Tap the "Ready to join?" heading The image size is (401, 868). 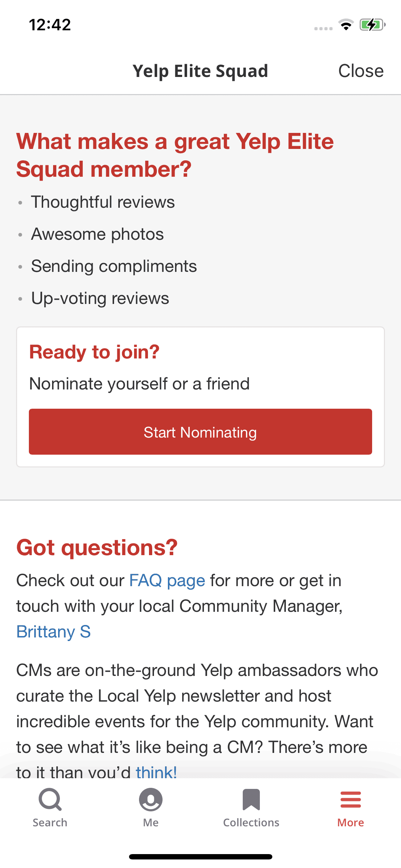click(x=94, y=352)
